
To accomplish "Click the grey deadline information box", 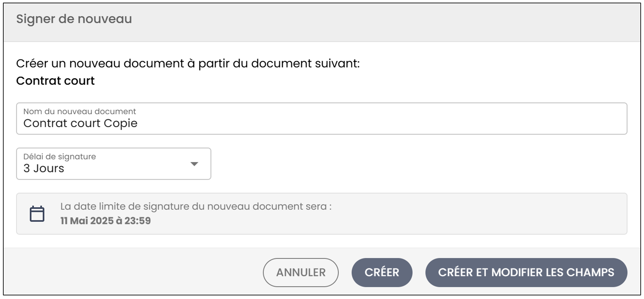I will pyautogui.click(x=322, y=214).
